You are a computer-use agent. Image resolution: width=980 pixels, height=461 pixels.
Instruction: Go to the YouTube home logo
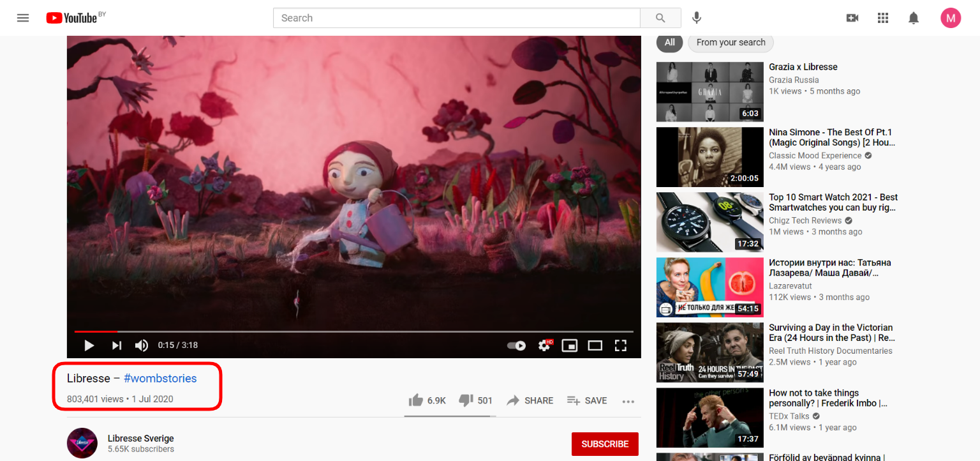click(71, 18)
